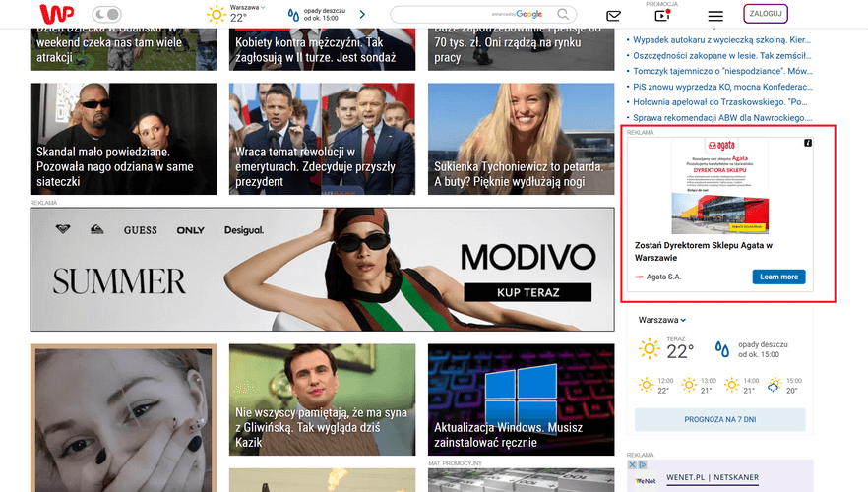Click PROGNOZA NA 7 DNI button
Viewport: 868px width, 492px height.
[719, 419]
